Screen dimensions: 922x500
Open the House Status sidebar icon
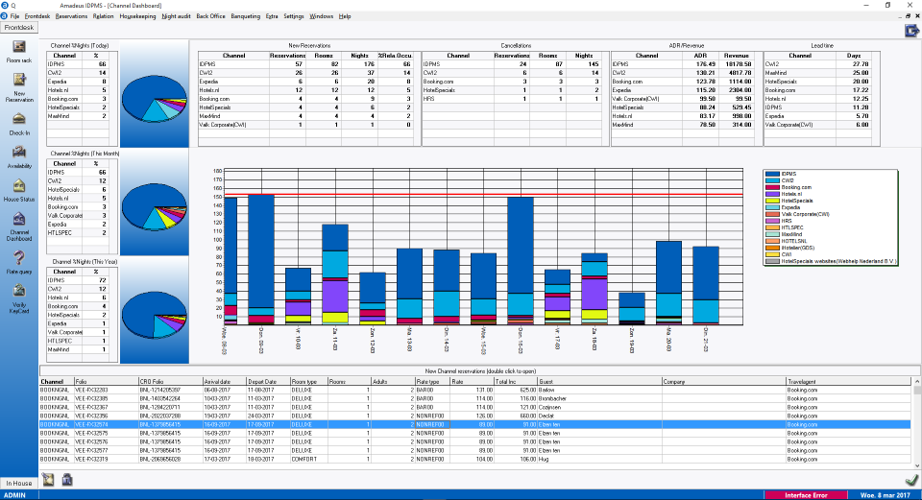[x=19, y=185]
